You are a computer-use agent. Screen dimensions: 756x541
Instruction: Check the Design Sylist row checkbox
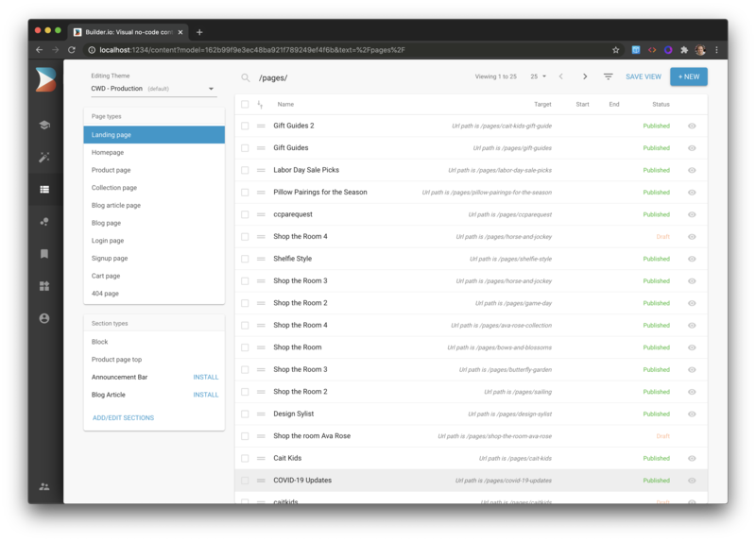[x=245, y=414]
